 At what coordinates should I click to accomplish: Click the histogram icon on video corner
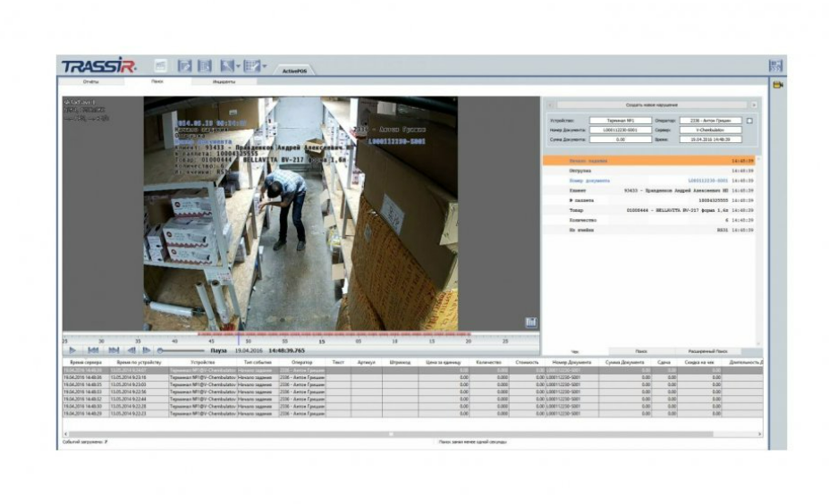[x=531, y=323]
